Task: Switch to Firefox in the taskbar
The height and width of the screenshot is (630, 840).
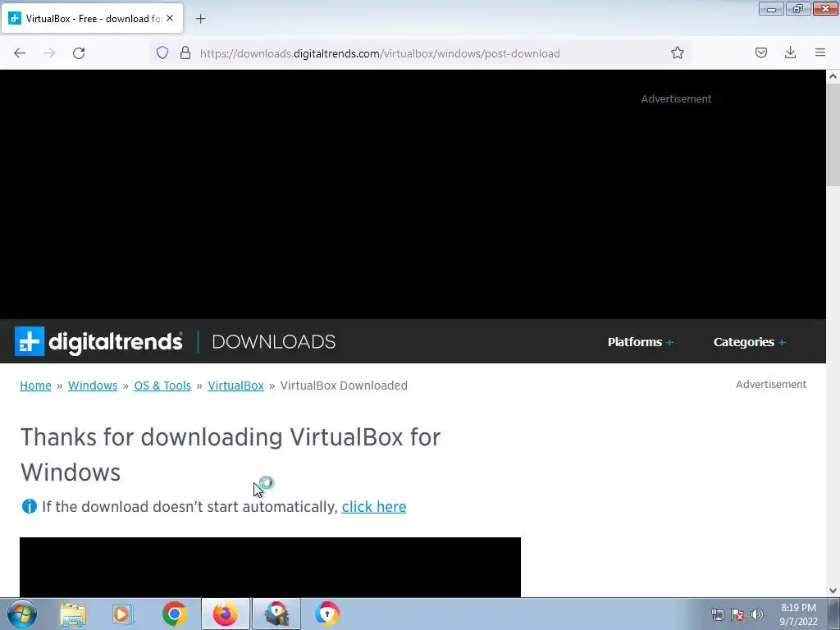Action: tap(226, 614)
